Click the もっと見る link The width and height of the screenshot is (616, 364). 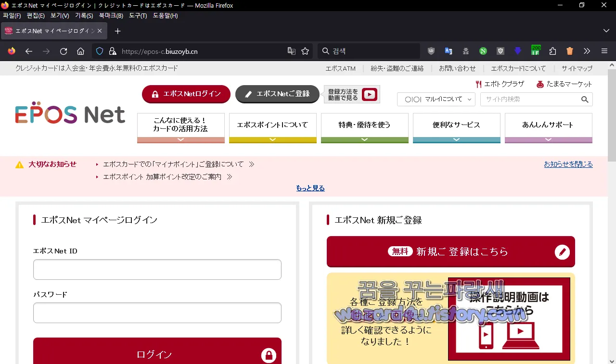click(x=310, y=188)
